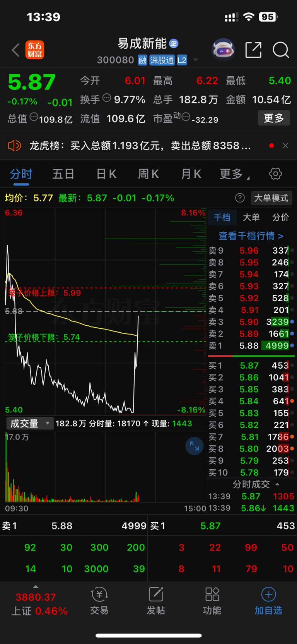This screenshot has height=644, width=297.
Task: Select the 千档 order book tab
Action: (x=222, y=217)
